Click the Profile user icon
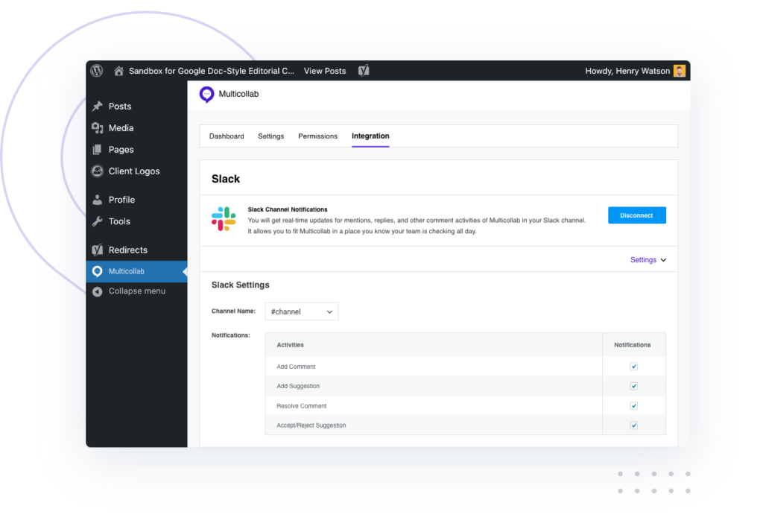This screenshot has height=532, width=763. [x=98, y=200]
